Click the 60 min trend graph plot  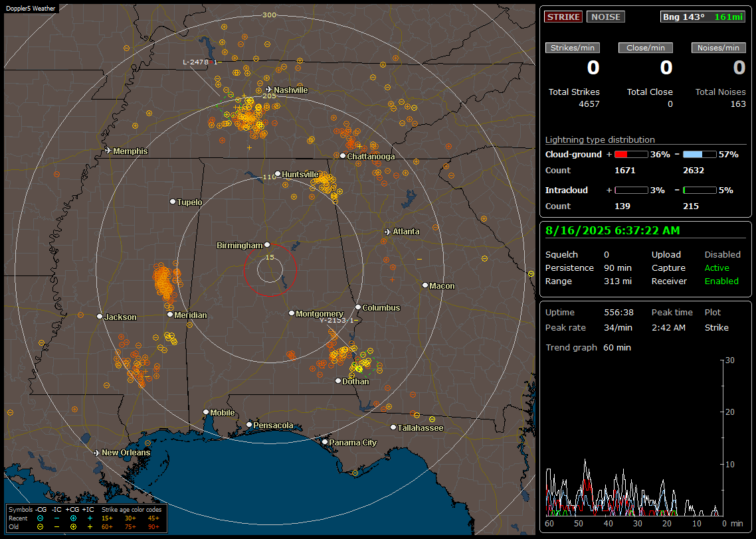click(634, 438)
